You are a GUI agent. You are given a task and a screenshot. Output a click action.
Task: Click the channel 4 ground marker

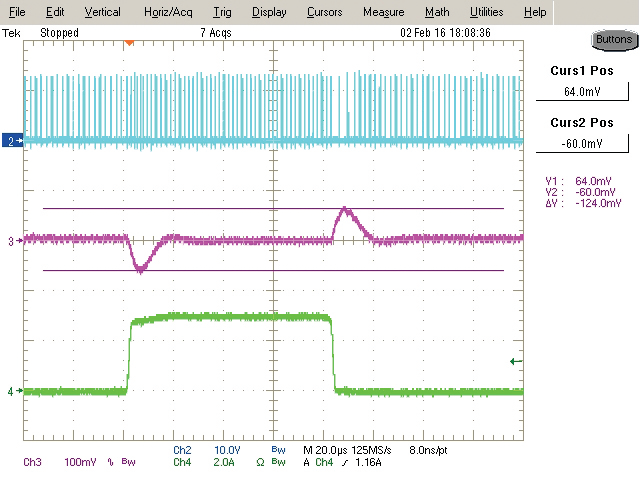pyautogui.click(x=15, y=392)
